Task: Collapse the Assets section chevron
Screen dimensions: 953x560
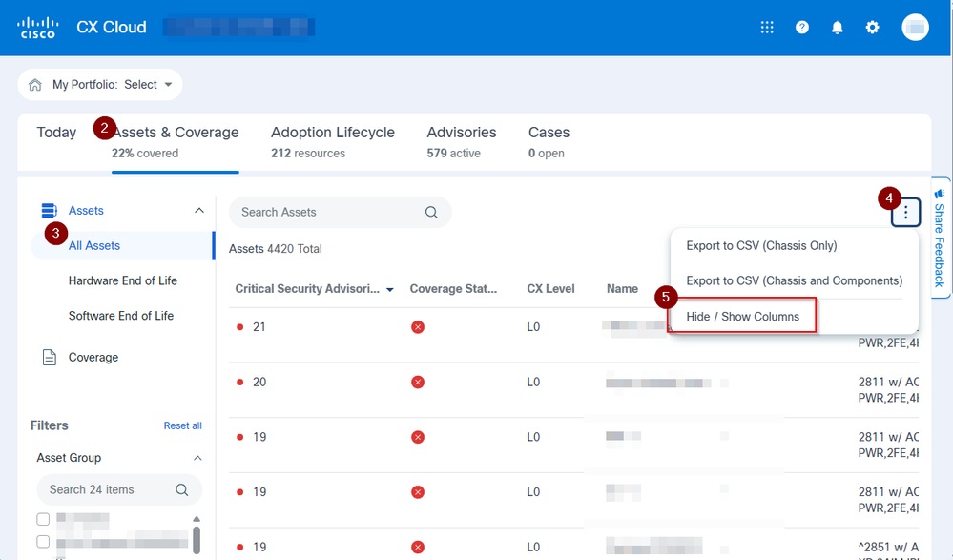Action: (198, 211)
